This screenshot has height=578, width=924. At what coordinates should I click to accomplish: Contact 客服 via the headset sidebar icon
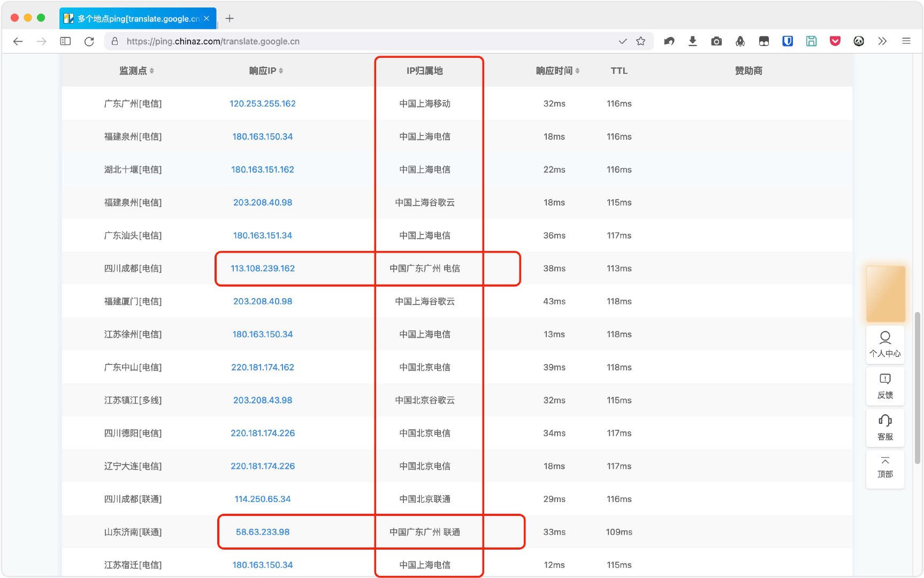click(x=885, y=428)
